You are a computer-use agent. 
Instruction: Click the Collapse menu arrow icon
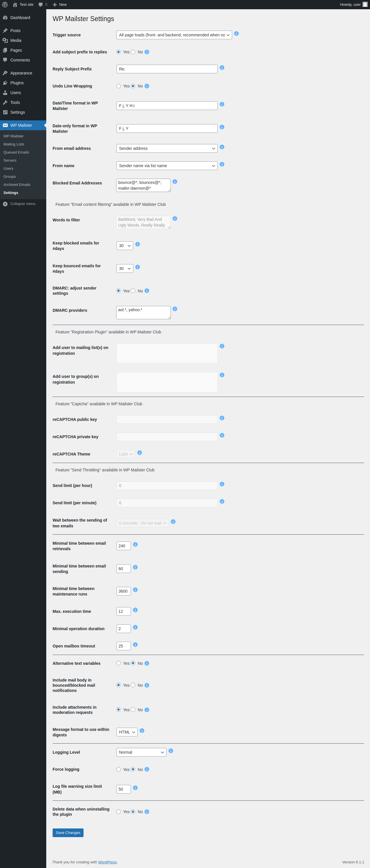coord(5,204)
